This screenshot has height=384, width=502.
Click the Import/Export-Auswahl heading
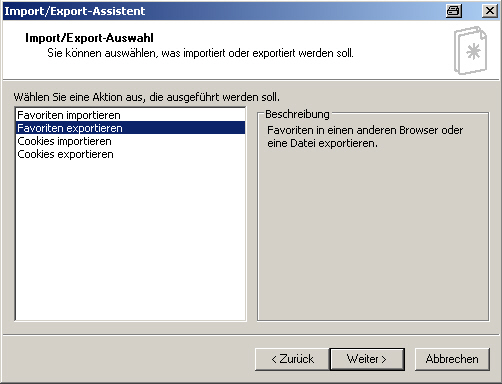pos(89,38)
